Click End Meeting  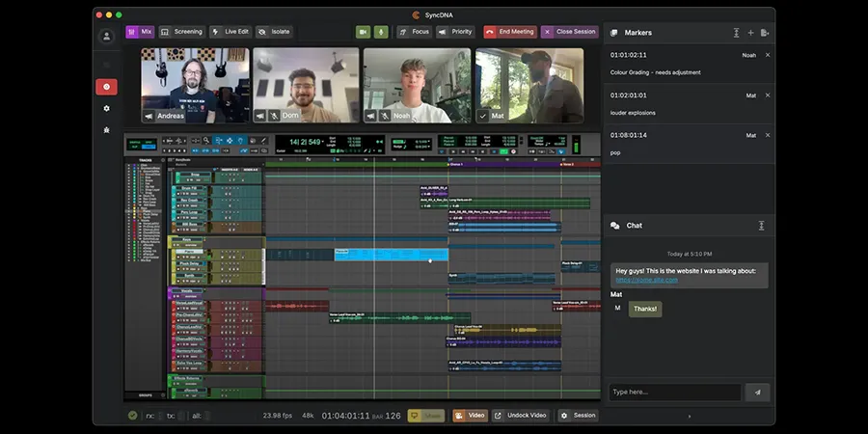(x=510, y=32)
